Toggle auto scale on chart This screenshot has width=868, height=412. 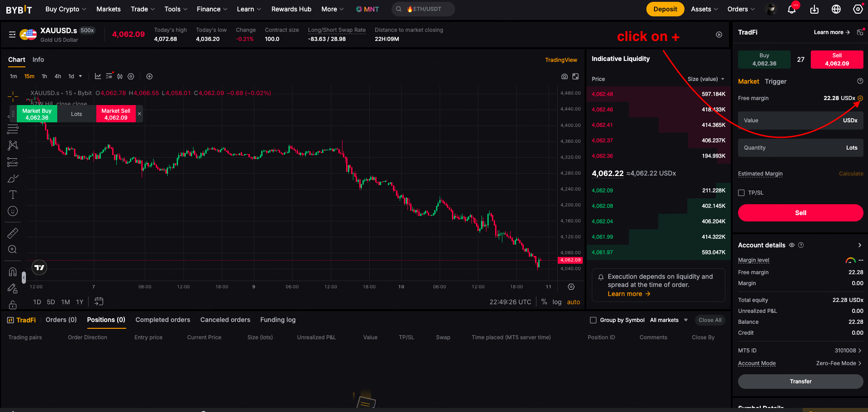(573, 302)
